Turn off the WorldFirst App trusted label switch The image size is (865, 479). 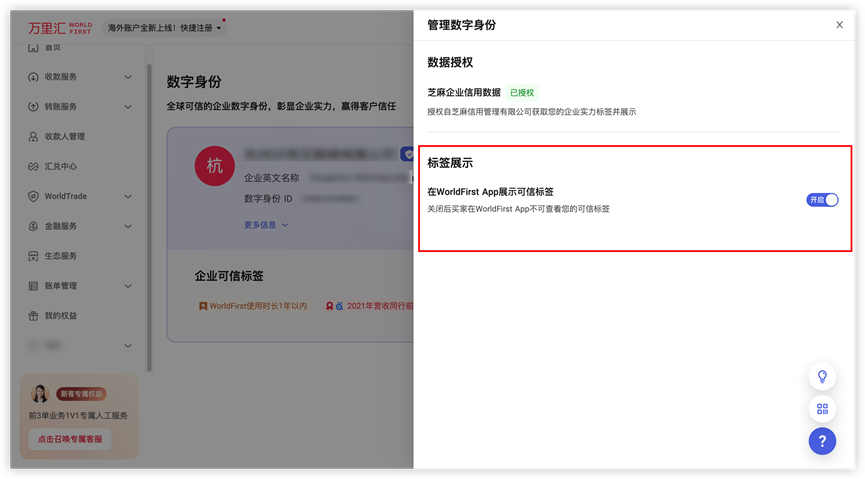[822, 200]
